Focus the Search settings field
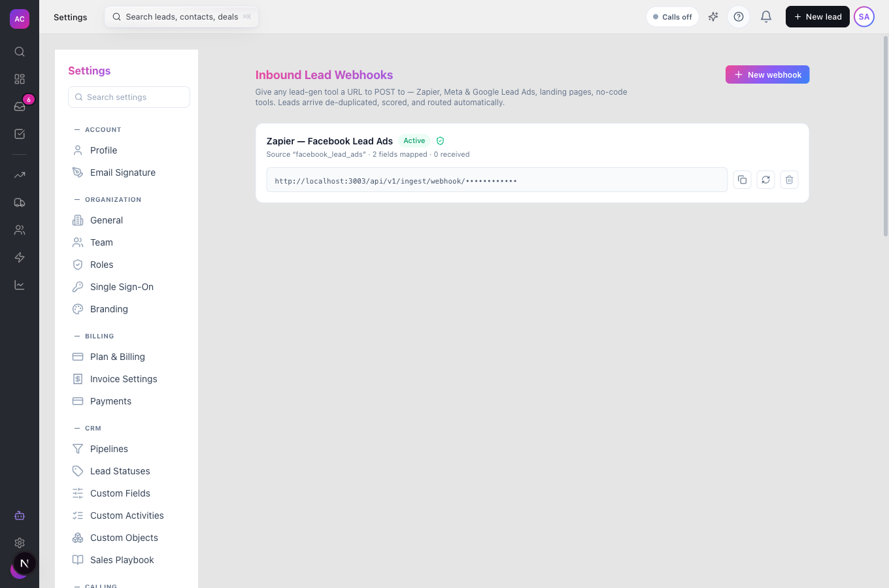This screenshot has width=889, height=588. [129, 97]
